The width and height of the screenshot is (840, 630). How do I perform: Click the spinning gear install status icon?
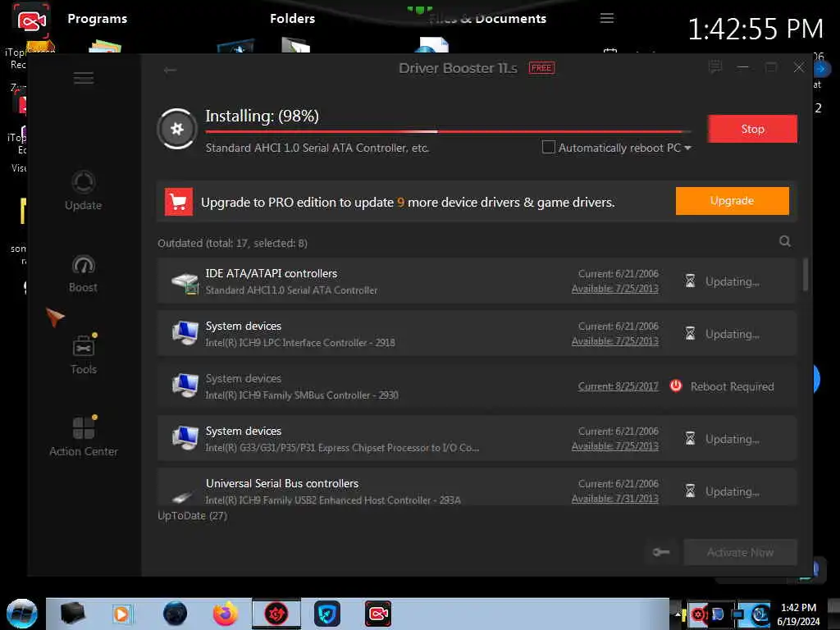(x=177, y=129)
